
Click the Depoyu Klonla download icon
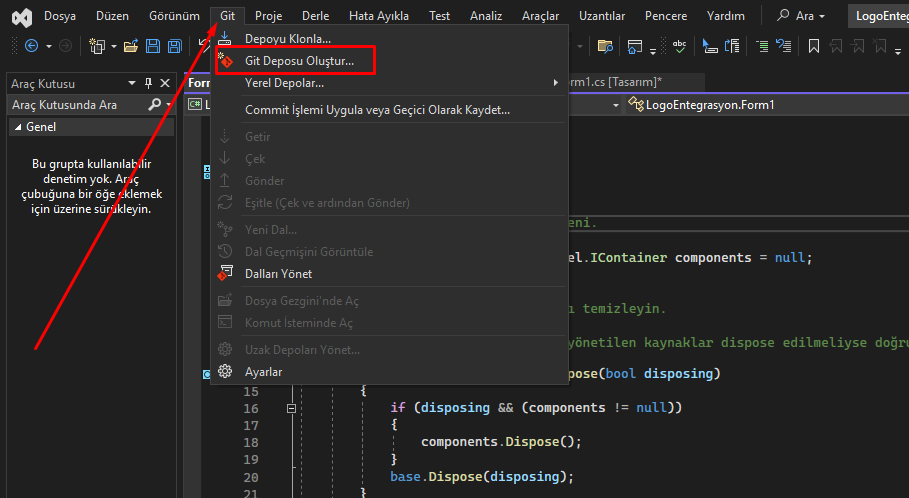point(225,39)
